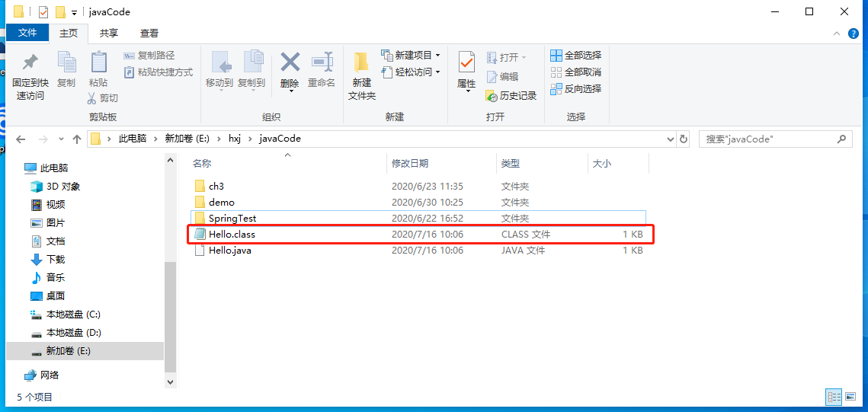Open 桌面 in navigation pane
868x412 pixels.
47,296
